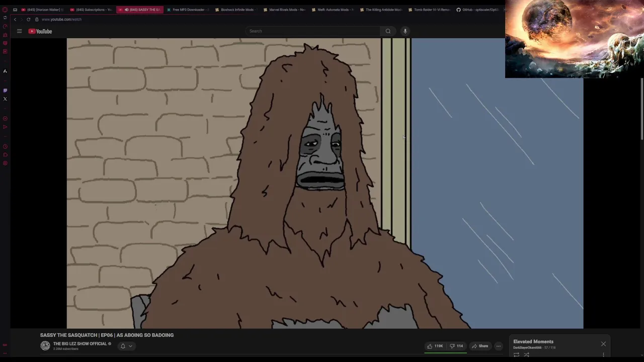Open The Big Lez Show channel avatar
This screenshot has height=362, width=644.
pyautogui.click(x=45, y=346)
